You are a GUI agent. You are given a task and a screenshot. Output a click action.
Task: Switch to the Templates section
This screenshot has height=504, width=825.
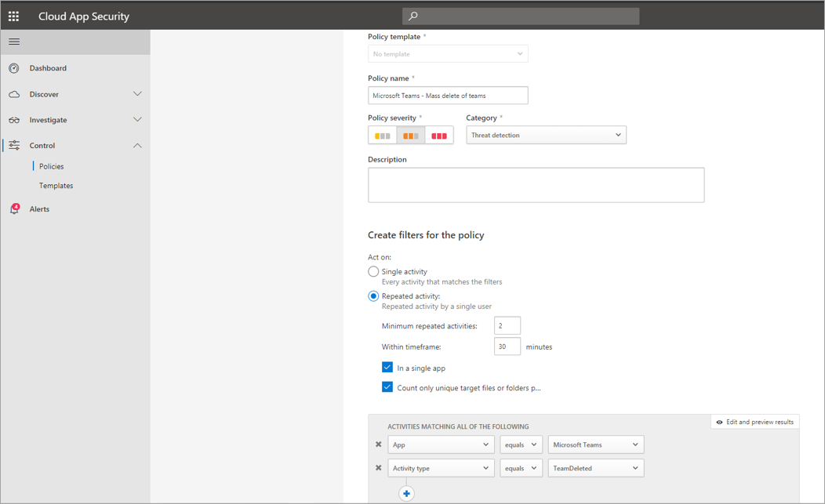(x=56, y=185)
